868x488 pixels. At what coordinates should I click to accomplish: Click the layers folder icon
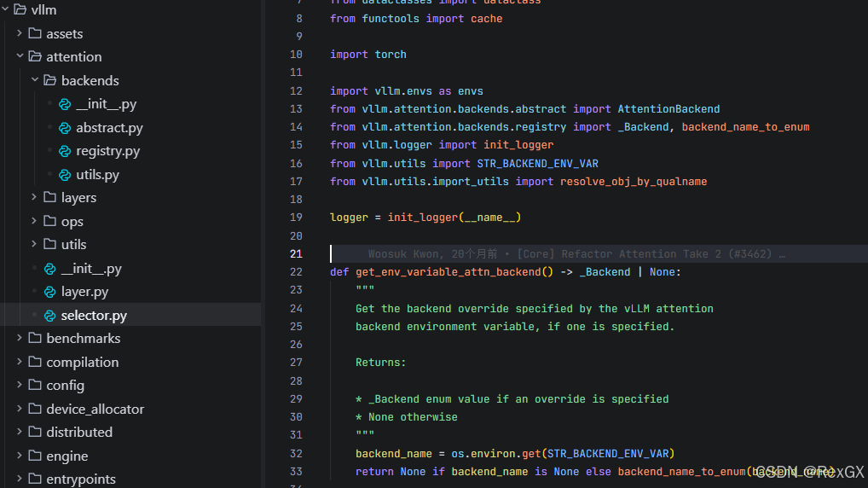[49, 197]
